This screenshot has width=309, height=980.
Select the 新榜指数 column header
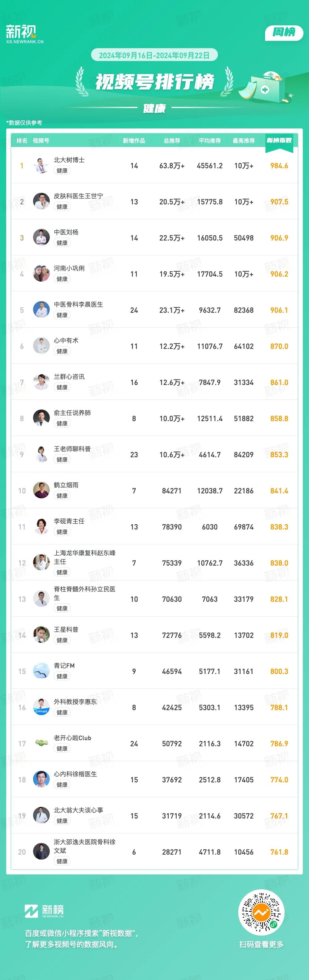pos(279,140)
